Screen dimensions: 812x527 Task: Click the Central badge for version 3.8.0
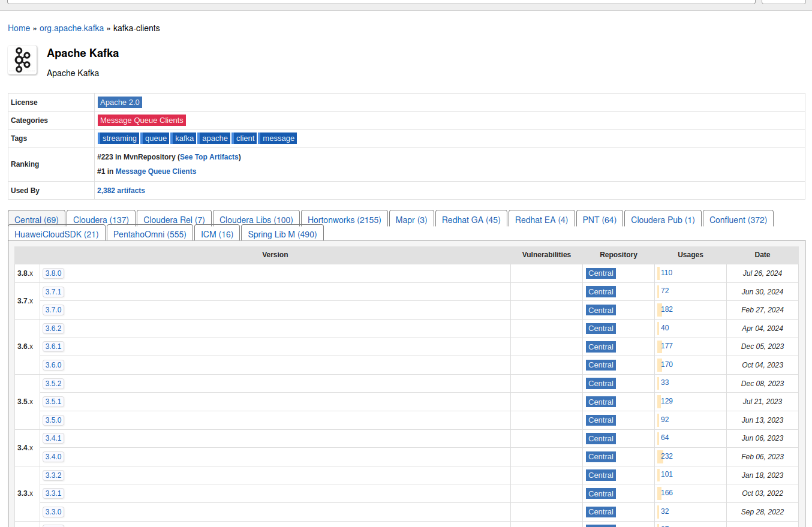coord(601,273)
